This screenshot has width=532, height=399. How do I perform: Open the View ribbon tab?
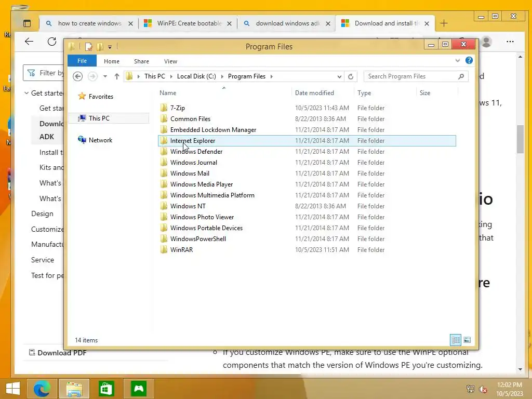[170, 61]
